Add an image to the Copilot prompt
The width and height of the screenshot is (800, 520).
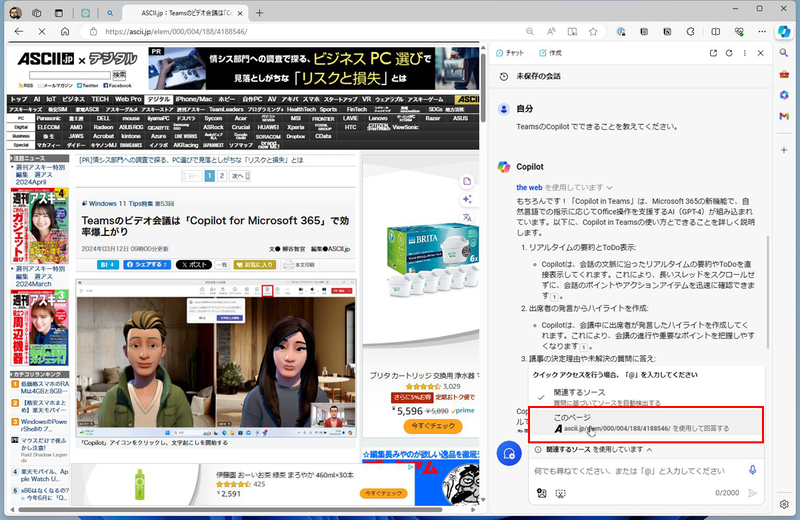tap(541, 493)
